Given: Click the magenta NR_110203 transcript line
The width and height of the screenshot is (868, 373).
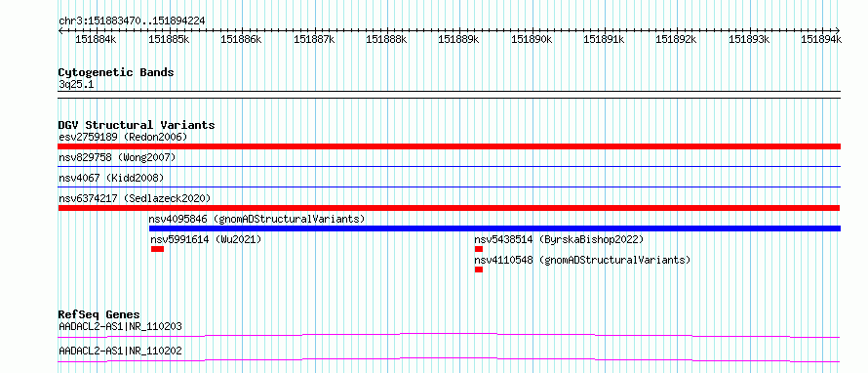Looking at the screenshot, I should (x=449, y=335).
